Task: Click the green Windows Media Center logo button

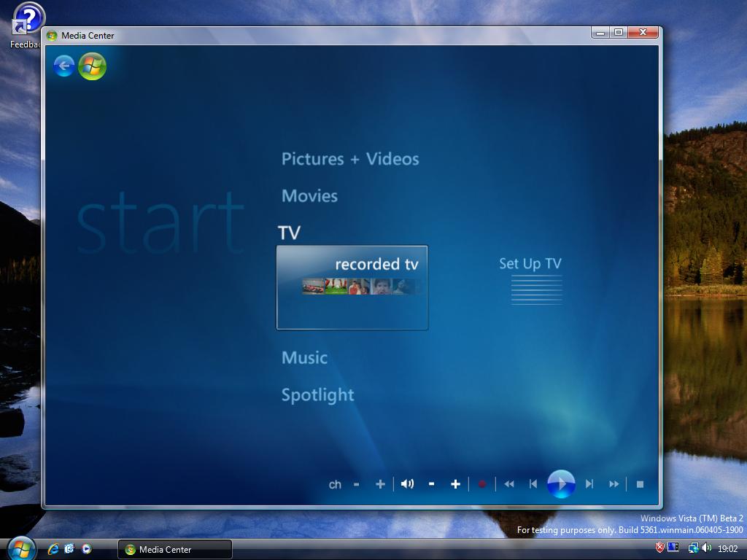Action: pyautogui.click(x=92, y=66)
